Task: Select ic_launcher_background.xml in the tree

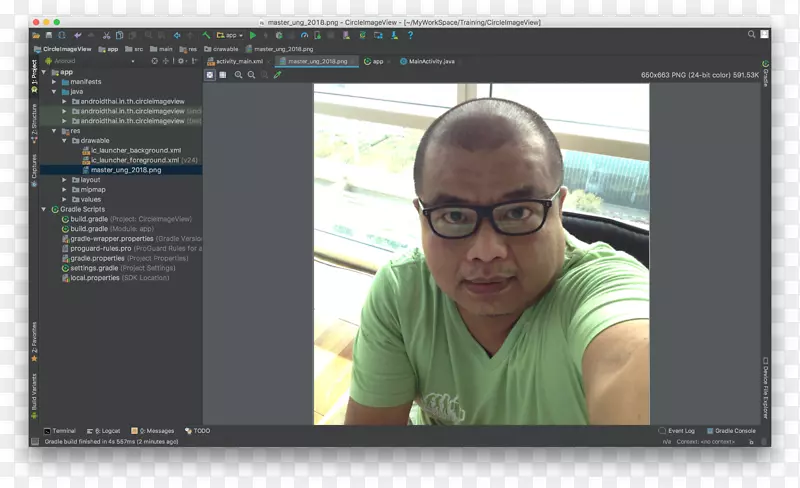Action: [x=132, y=150]
